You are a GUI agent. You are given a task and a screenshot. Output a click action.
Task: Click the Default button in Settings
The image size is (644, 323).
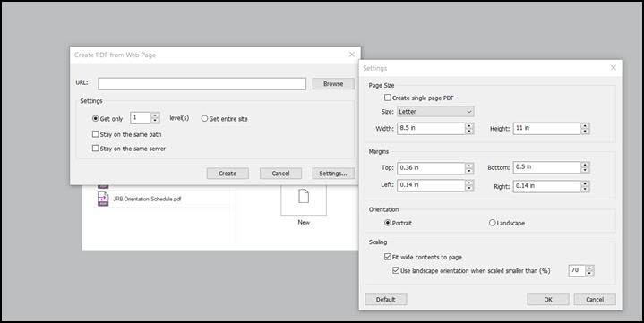pos(386,300)
